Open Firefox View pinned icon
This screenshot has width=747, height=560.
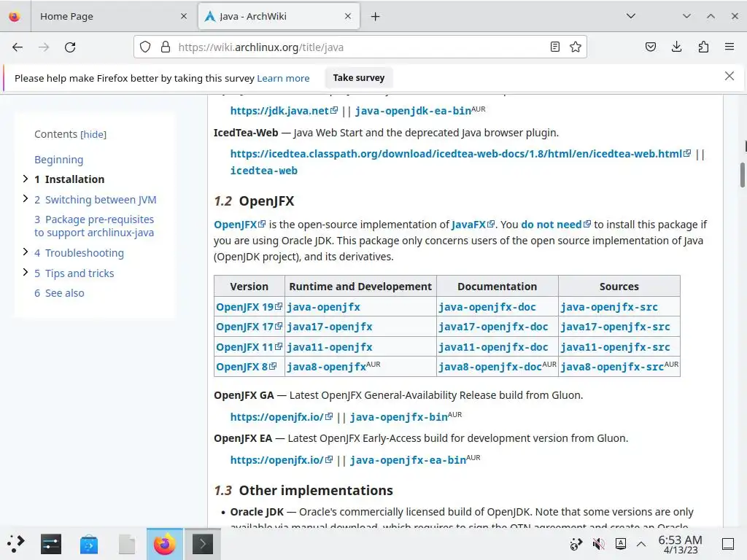15,17
